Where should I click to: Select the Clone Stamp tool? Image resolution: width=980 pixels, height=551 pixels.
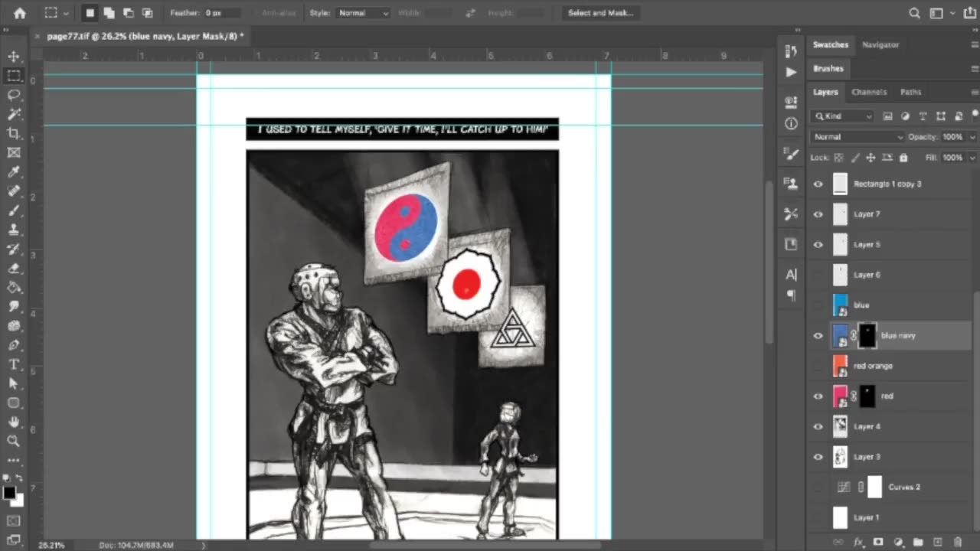tap(14, 230)
